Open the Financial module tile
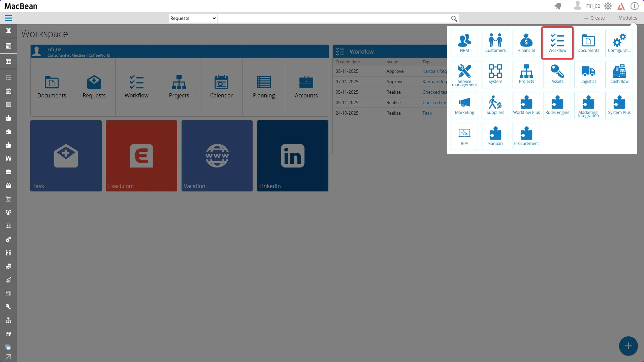Image resolution: width=644 pixels, height=362 pixels. coord(526,43)
